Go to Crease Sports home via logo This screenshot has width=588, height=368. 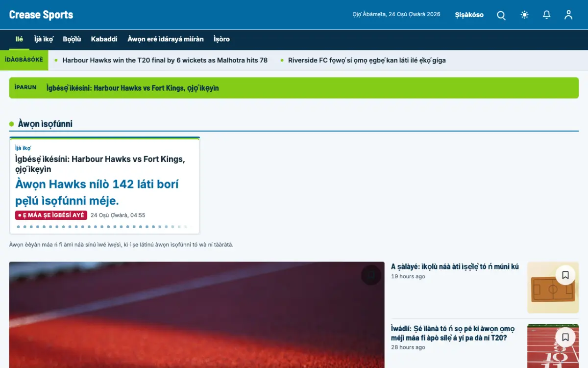pyautogui.click(x=41, y=15)
